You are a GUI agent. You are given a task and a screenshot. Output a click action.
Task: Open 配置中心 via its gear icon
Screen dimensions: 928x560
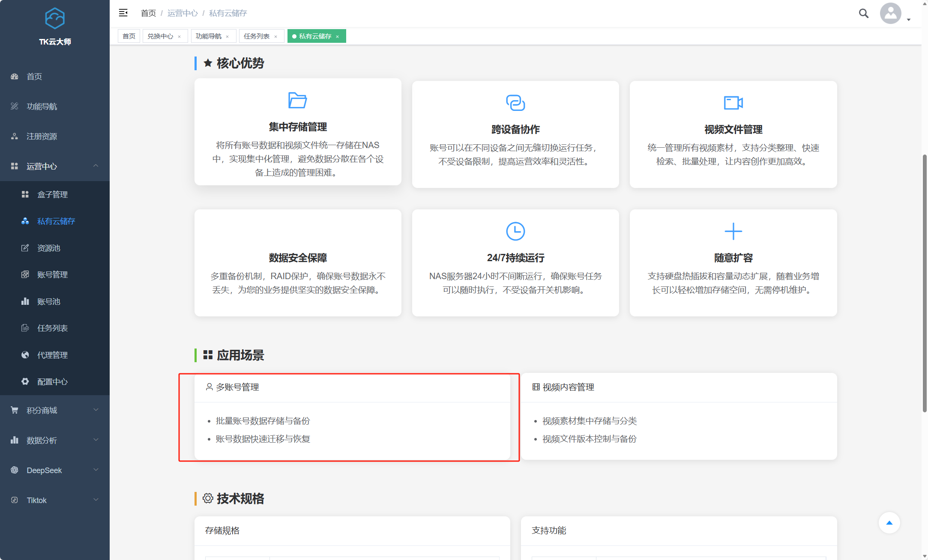pyautogui.click(x=24, y=381)
